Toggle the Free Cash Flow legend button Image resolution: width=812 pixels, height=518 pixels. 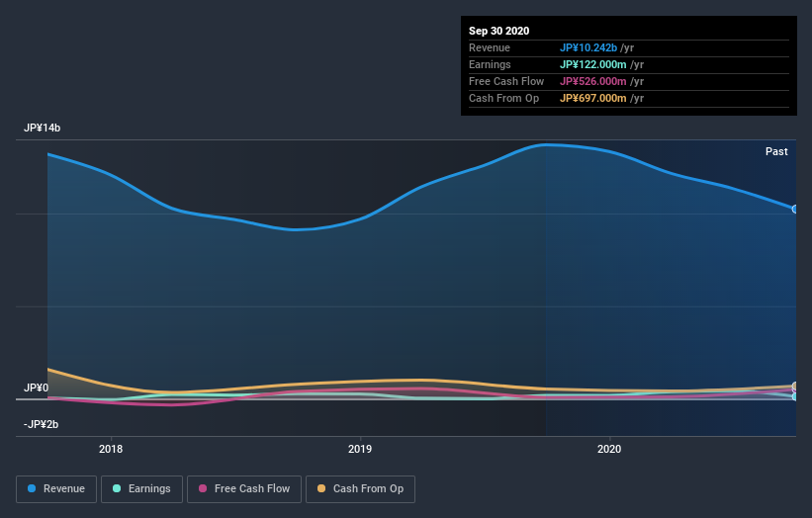244,489
